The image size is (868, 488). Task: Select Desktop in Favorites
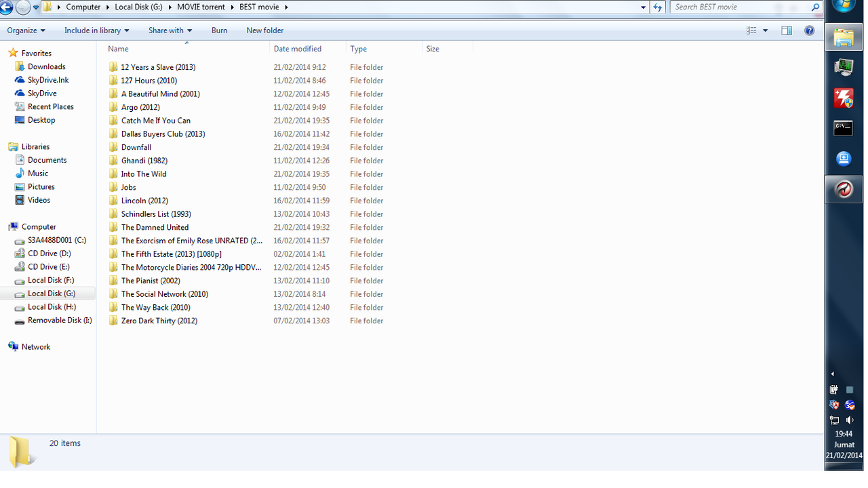coord(41,120)
